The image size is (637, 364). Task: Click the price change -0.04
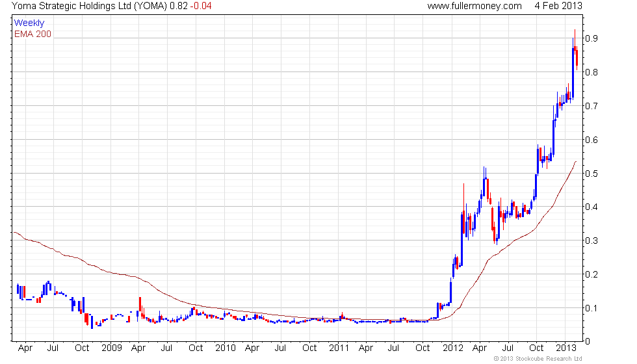coord(201,6)
